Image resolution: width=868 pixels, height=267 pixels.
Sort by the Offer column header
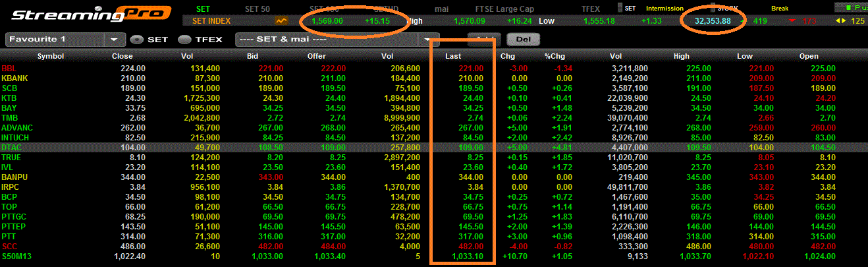tap(316, 56)
